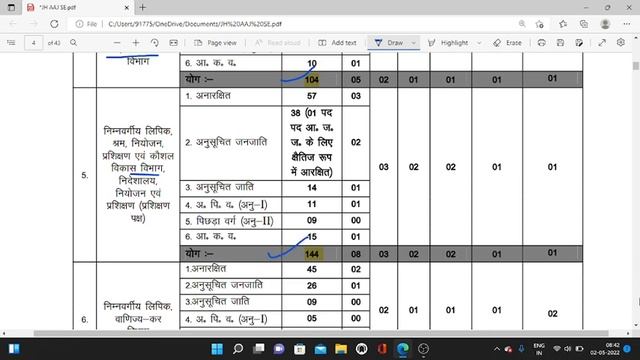Open the browser profile avatar
The height and width of the screenshot is (360, 640).
(x=605, y=24)
